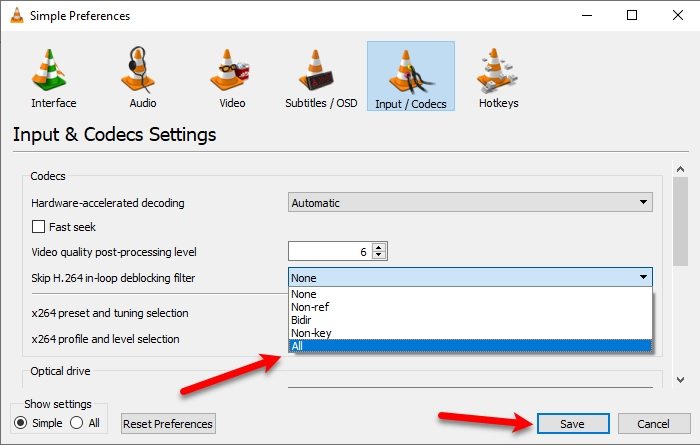The image size is (700, 445).
Task: Click 'Skip H.264 in-loop deblocking filter' label
Action: (113, 278)
